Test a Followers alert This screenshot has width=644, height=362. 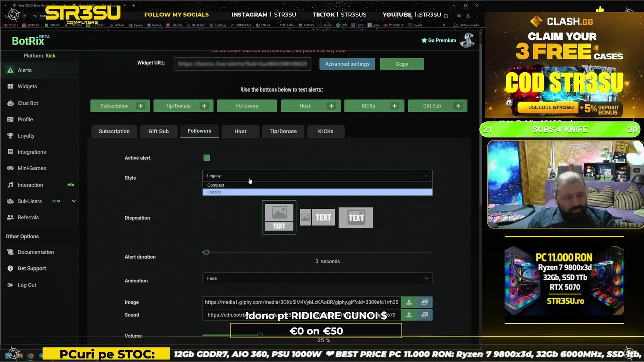247,106
